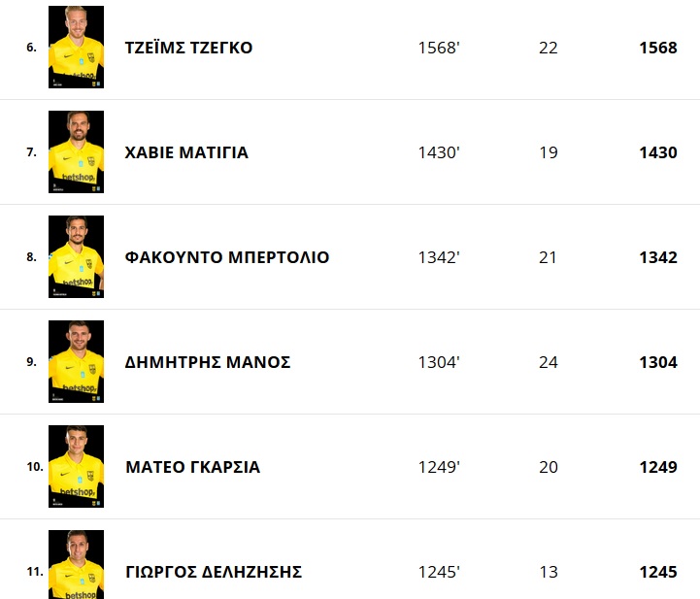Open ΜΑΤΕΟ ΓΚΑΡΣΙΑ player photo
This screenshot has width=700, height=599.
coord(76,466)
